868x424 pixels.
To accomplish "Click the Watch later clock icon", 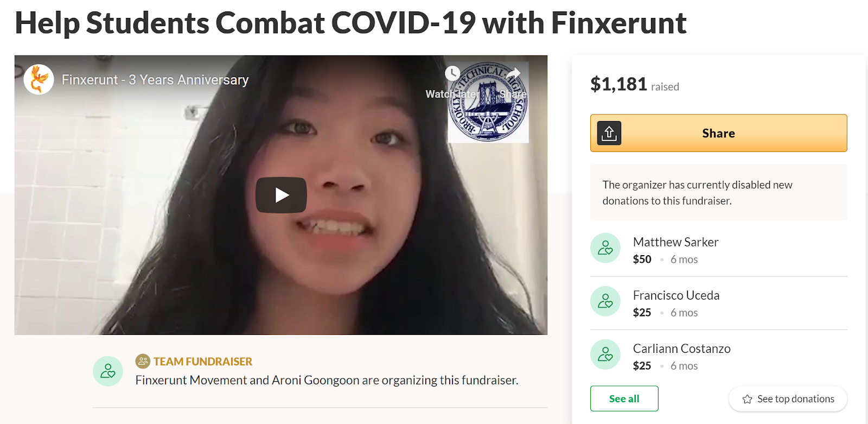I will tap(452, 73).
